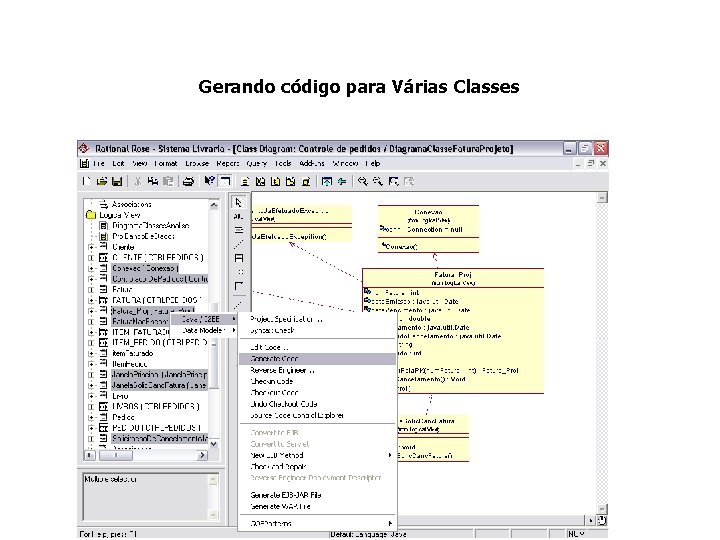Open the Add-Ins menu
This screenshot has width=720, height=540.
(x=312, y=163)
